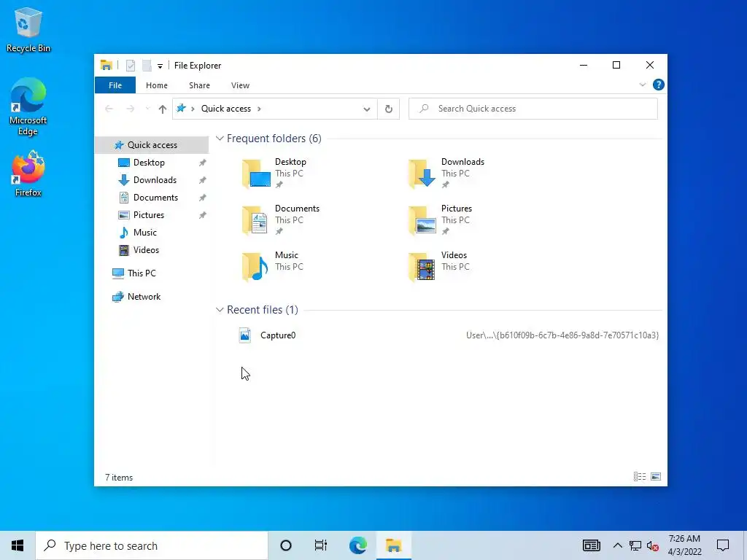Go up one level with Up arrow
747x560 pixels.
(x=163, y=109)
